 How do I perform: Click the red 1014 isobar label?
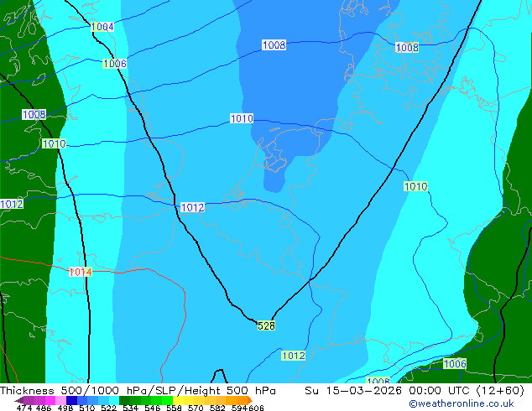click(x=81, y=272)
